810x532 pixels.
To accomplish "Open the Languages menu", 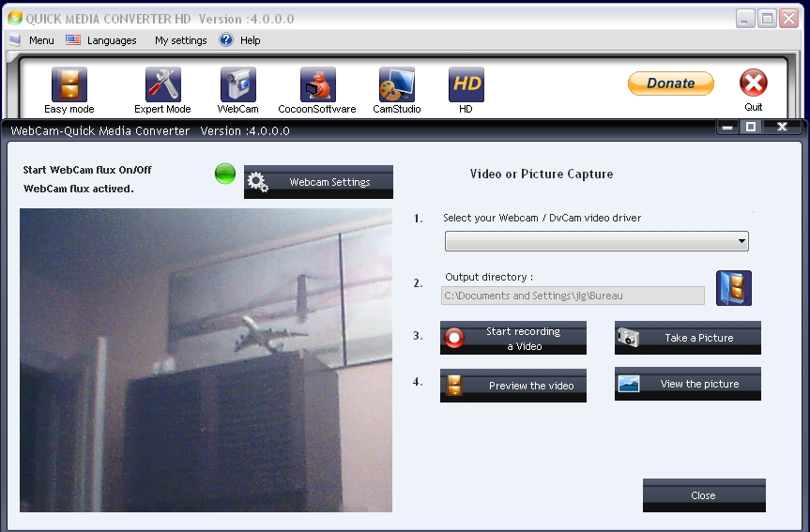I will (112, 40).
